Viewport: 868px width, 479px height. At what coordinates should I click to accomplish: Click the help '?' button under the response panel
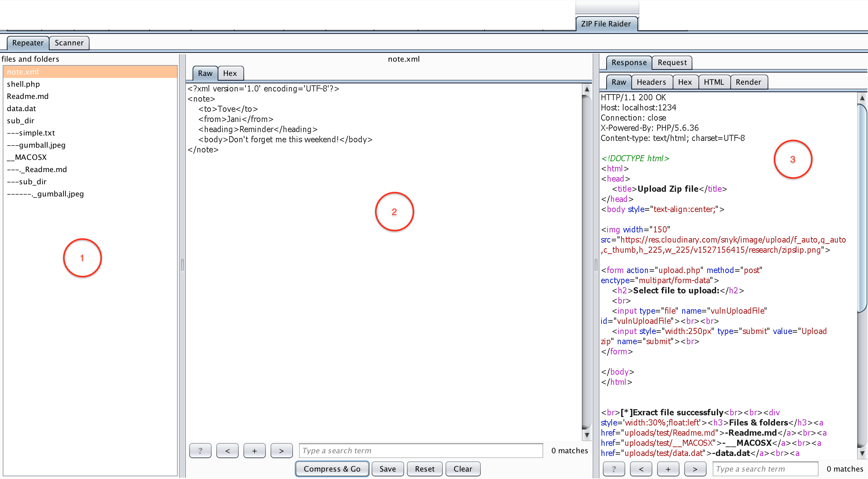614,469
